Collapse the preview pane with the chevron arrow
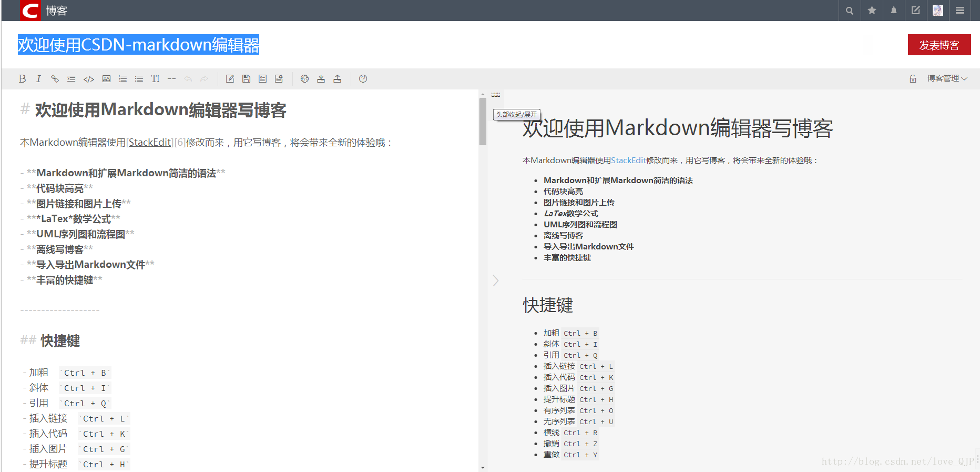980x472 pixels. click(495, 280)
